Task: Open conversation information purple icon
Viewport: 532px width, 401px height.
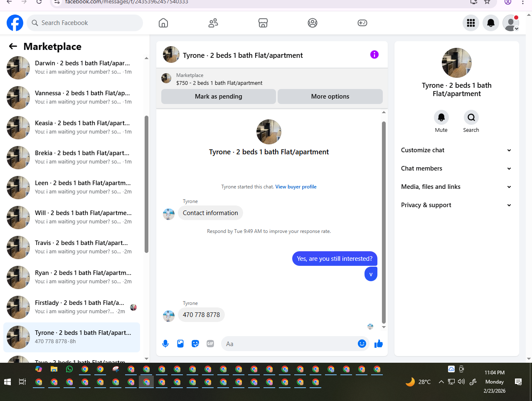Action: [374, 54]
